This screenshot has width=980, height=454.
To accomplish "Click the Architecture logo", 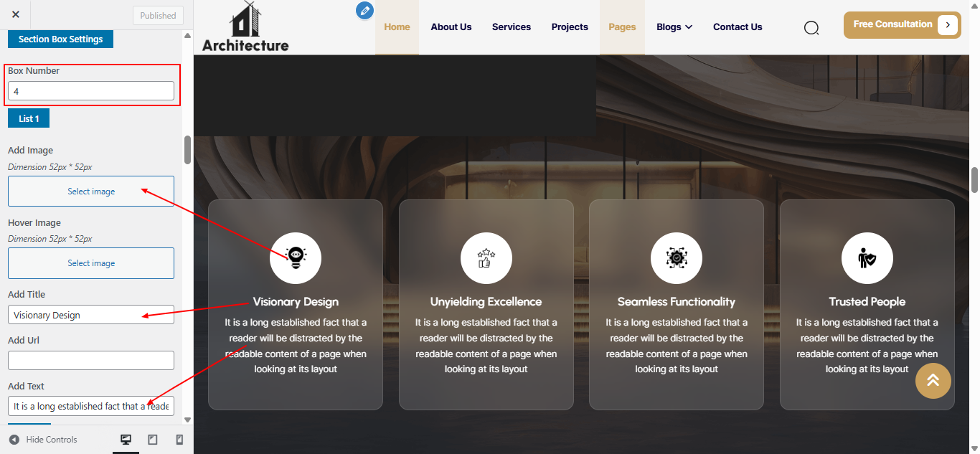I will (x=245, y=26).
